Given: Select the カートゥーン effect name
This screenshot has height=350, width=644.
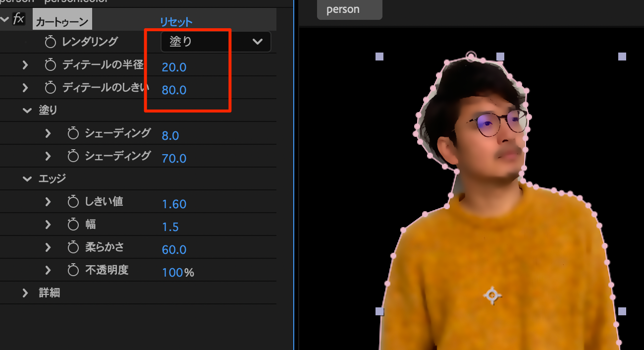Looking at the screenshot, I should [62, 22].
